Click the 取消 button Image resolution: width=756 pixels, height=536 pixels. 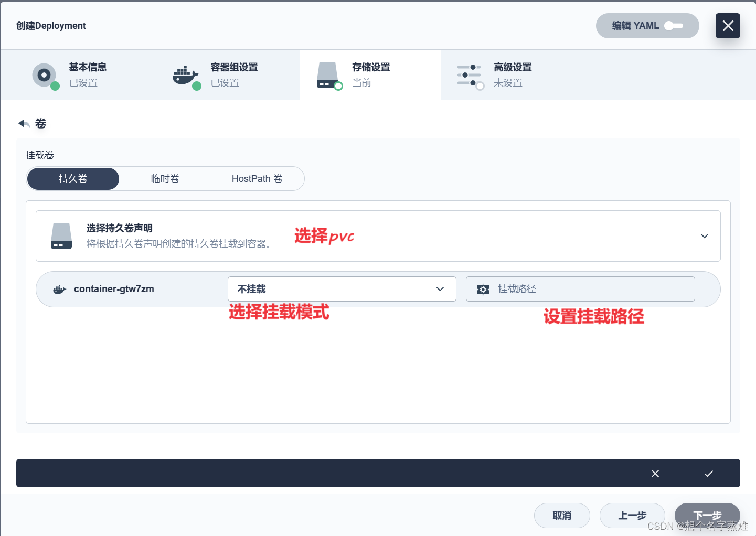562,516
